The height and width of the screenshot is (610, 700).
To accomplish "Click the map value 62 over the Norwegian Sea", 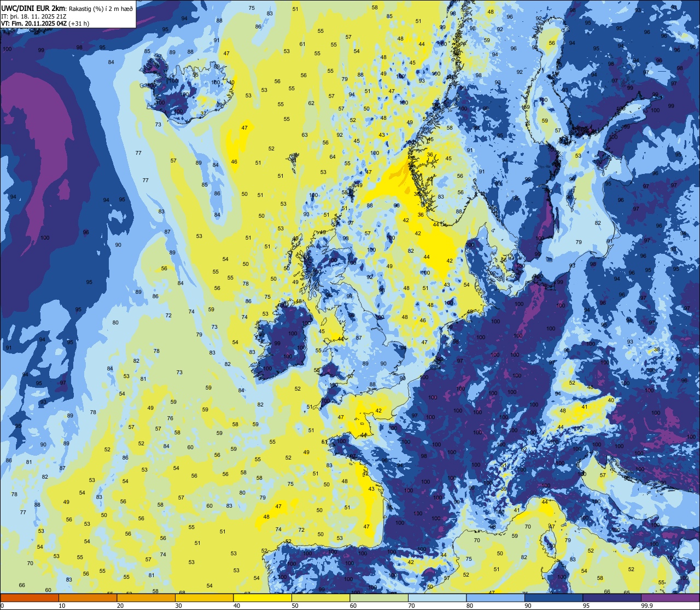I will [x=311, y=103].
